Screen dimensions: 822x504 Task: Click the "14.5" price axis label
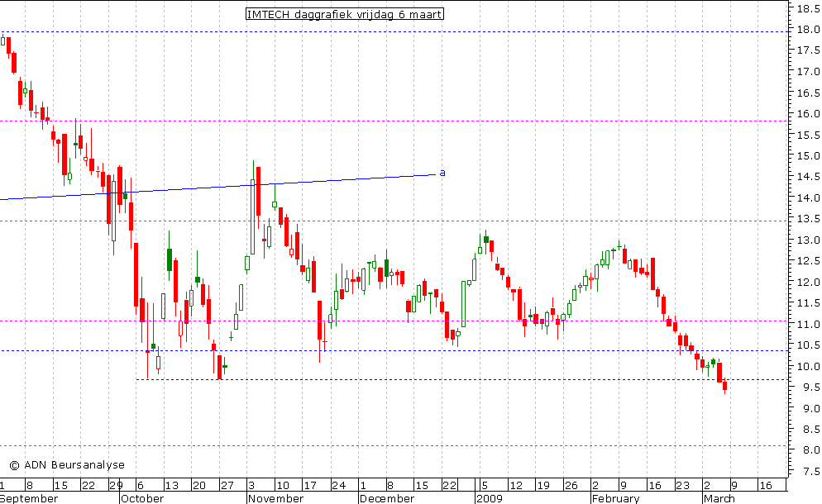pyautogui.click(x=809, y=177)
